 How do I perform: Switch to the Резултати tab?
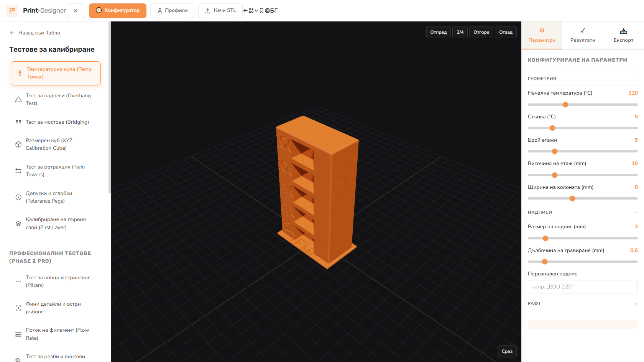pos(583,35)
